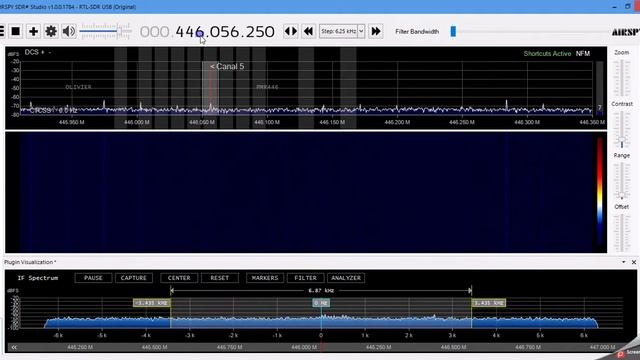The height and width of the screenshot is (360, 640).
Task: Click the waterfall color gradient bar
Action: tap(600, 192)
